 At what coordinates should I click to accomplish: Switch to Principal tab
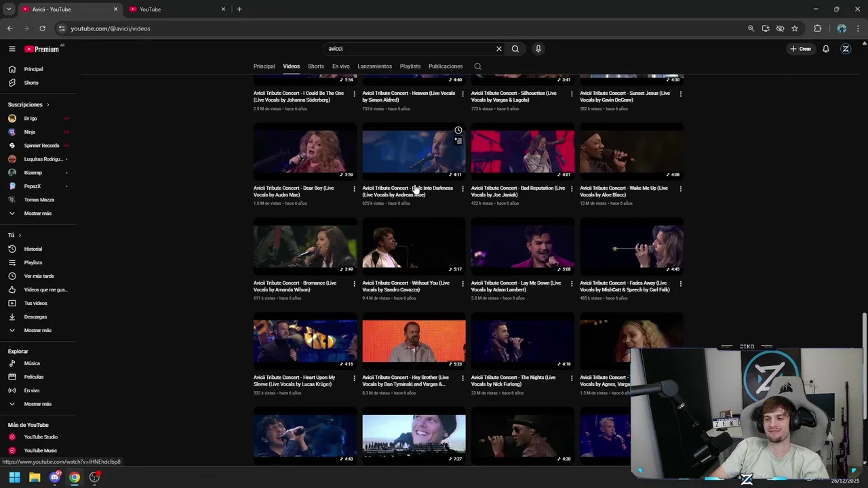264,66
